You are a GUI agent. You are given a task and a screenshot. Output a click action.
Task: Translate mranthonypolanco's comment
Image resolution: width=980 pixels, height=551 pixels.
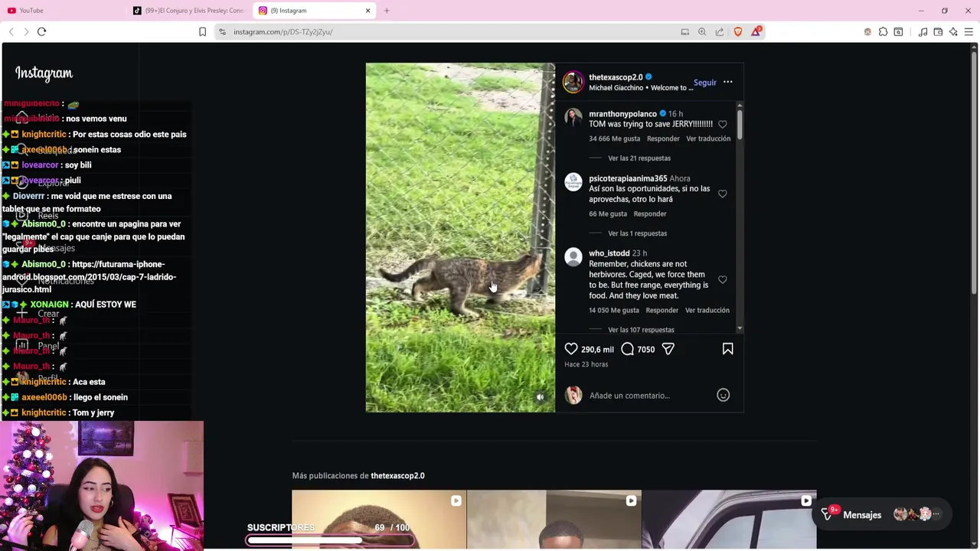coord(708,139)
